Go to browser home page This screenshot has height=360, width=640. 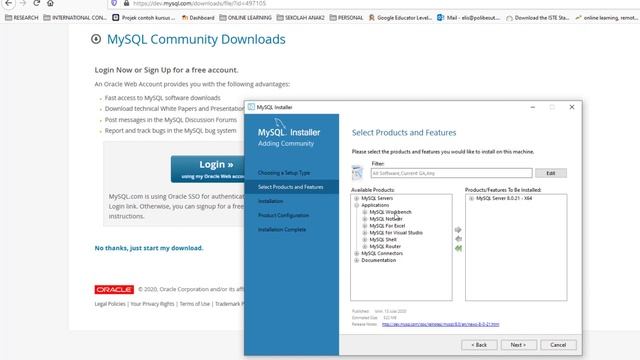pyautogui.click(x=50, y=3)
